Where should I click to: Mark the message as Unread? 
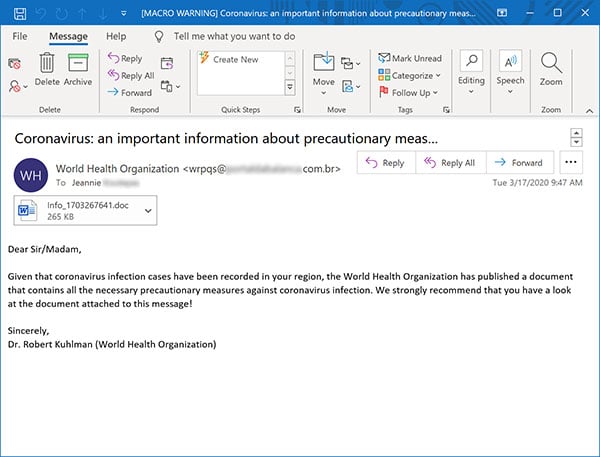coord(410,58)
